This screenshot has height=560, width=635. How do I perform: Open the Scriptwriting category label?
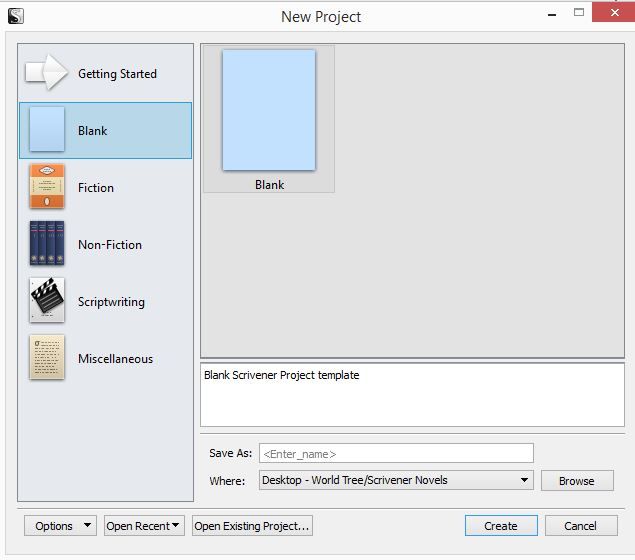pos(111,302)
